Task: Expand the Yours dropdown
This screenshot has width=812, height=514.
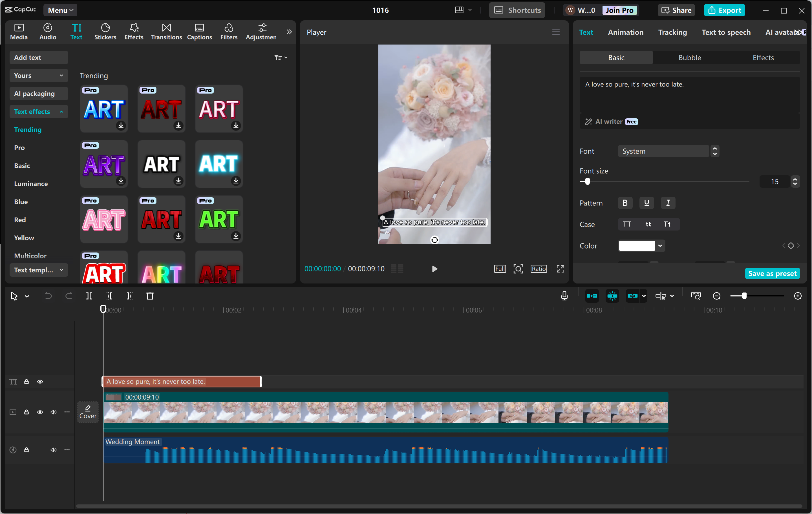Action: coord(38,75)
